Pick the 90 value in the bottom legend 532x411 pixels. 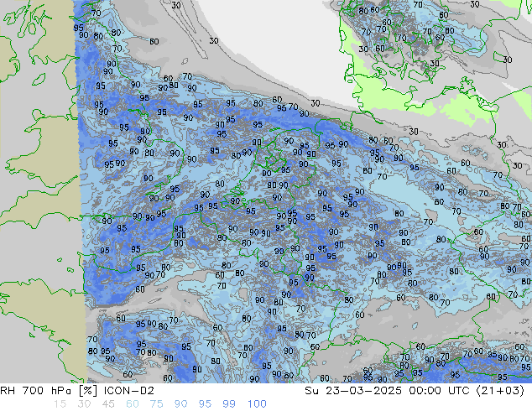coord(180,403)
